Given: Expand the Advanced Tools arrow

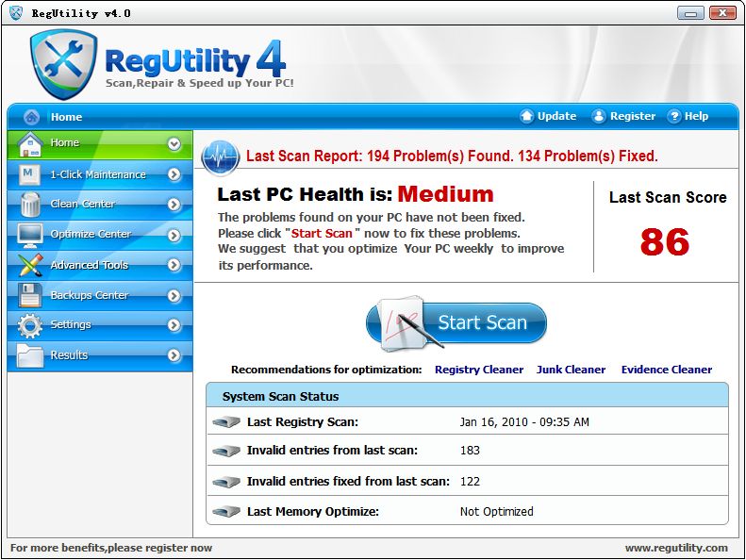Looking at the screenshot, I should (174, 265).
